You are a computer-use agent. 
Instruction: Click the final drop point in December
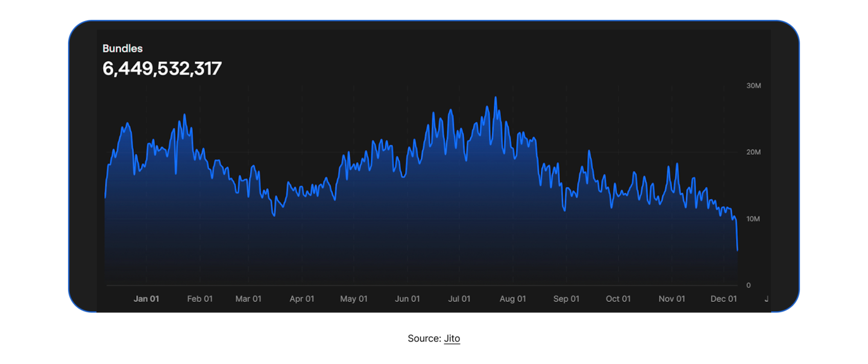(737, 249)
